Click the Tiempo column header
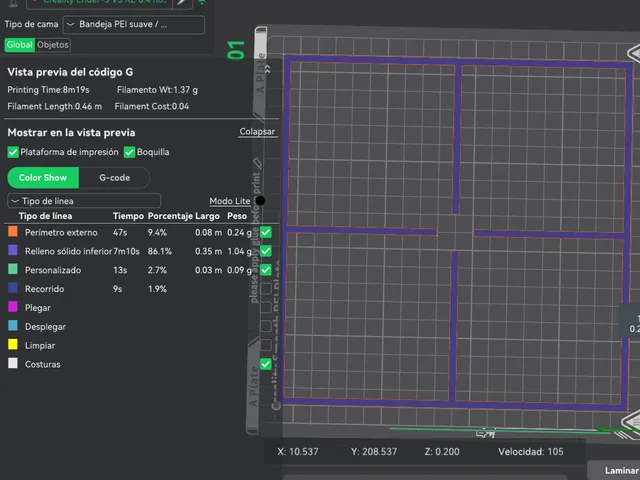The height and width of the screenshot is (480, 640). click(128, 216)
